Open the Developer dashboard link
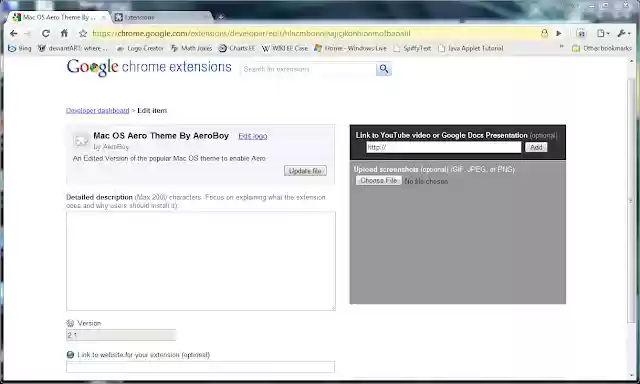Viewport: 640px width, 384px height. tap(98, 111)
